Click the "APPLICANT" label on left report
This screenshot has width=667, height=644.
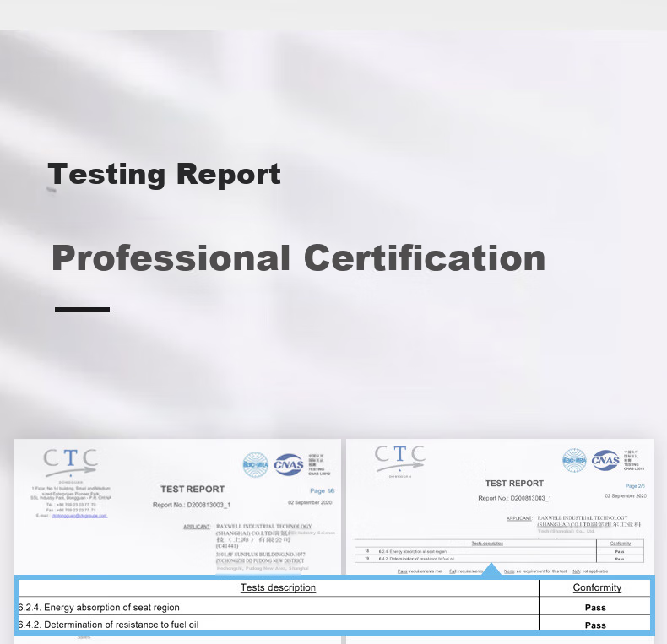point(197,527)
